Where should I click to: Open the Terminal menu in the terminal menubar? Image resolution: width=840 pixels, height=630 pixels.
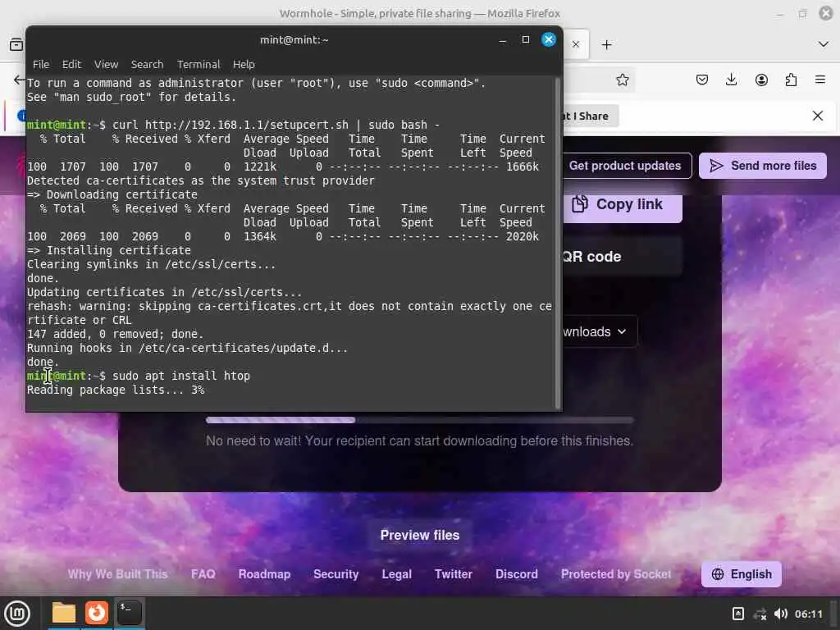coord(199,64)
